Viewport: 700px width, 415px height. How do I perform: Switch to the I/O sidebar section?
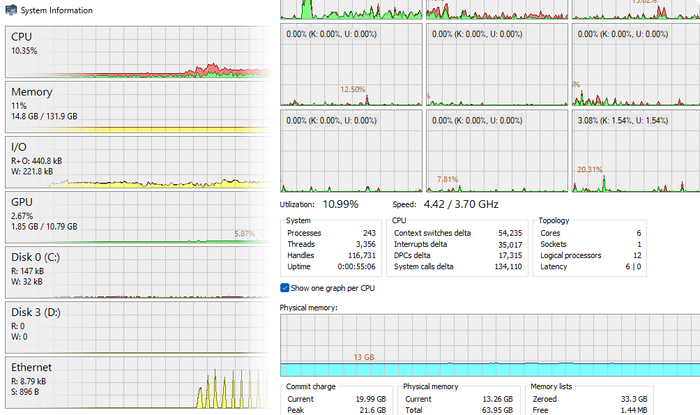pos(138,163)
